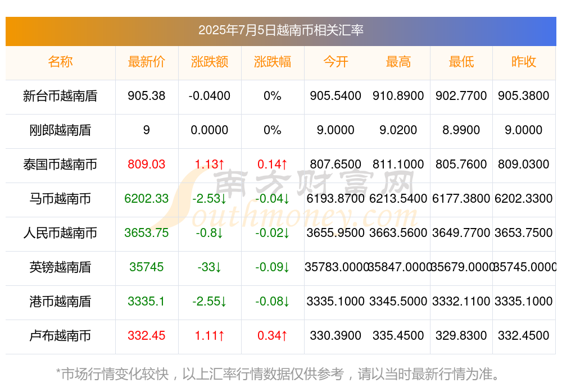562x392 pixels.
Task: Select change amount -0.8↓
Action: tap(209, 233)
